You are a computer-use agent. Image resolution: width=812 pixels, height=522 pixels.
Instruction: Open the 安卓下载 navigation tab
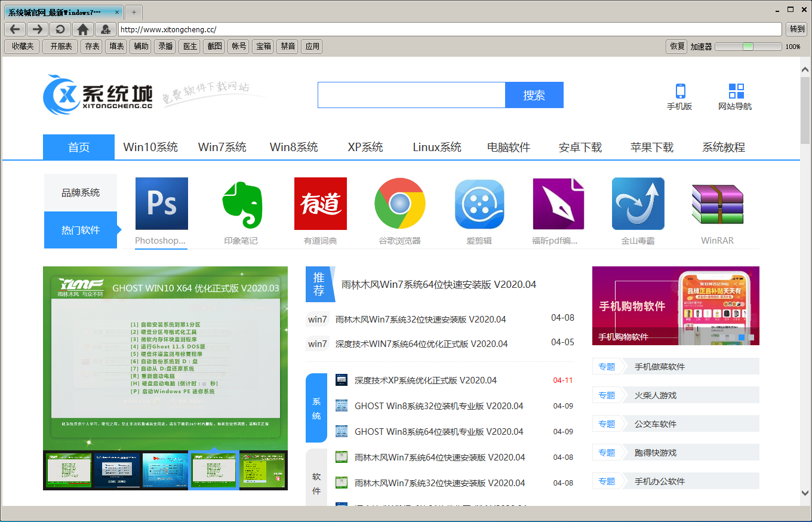(x=580, y=147)
